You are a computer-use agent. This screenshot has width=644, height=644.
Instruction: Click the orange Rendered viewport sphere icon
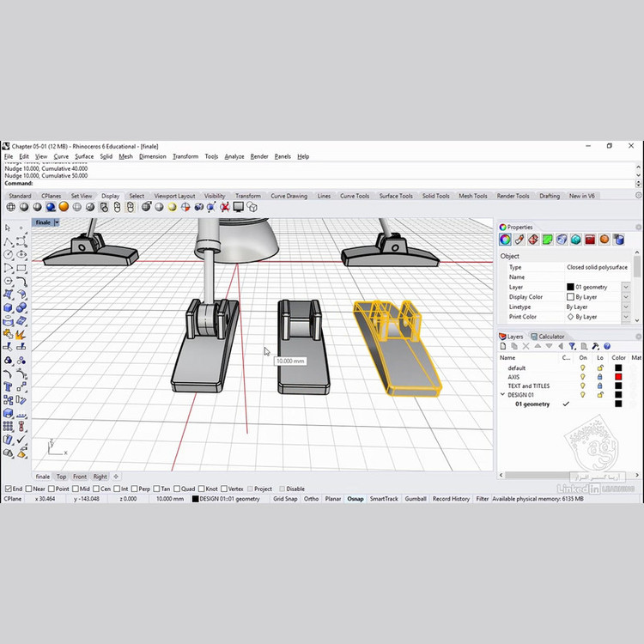click(x=64, y=207)
